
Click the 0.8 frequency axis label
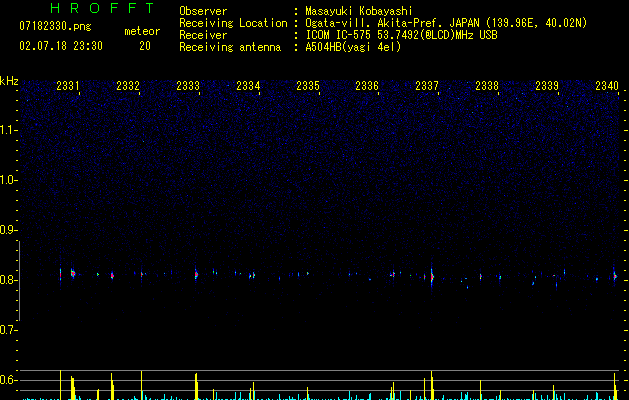(8, 280)
